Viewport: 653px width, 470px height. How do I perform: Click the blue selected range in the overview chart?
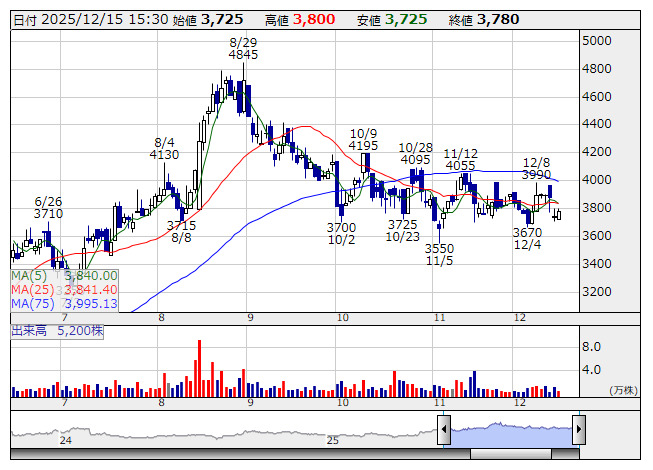511,435
